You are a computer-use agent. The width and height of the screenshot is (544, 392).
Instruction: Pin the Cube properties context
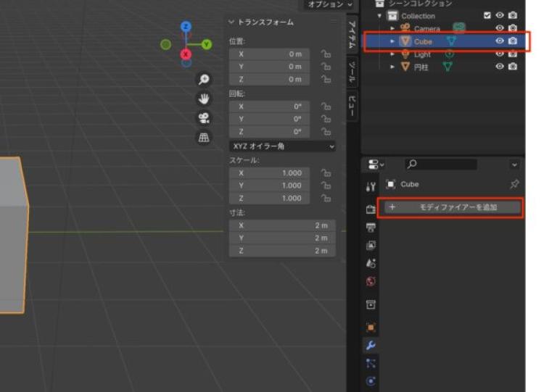514,185
